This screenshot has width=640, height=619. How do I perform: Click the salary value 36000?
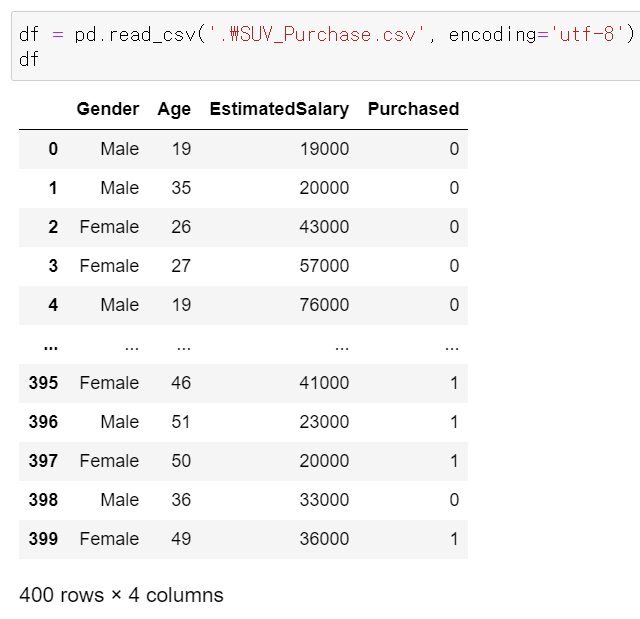pyautogui.click(x=324, y=539)
